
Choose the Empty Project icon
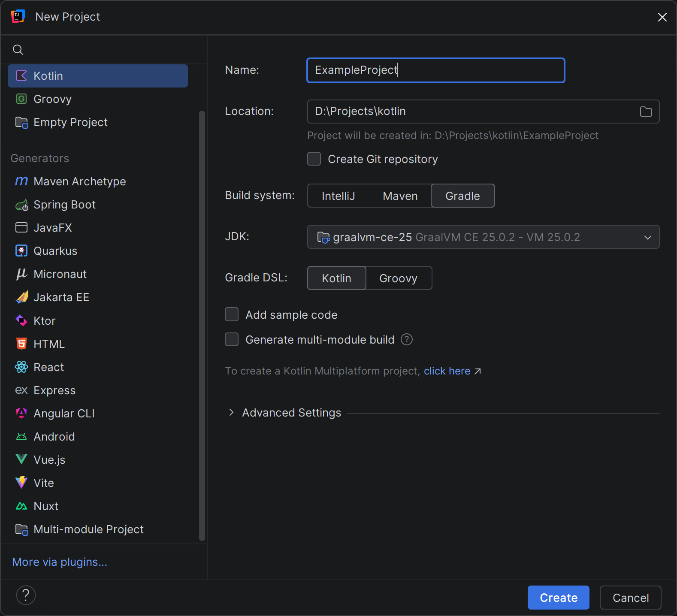21,122
